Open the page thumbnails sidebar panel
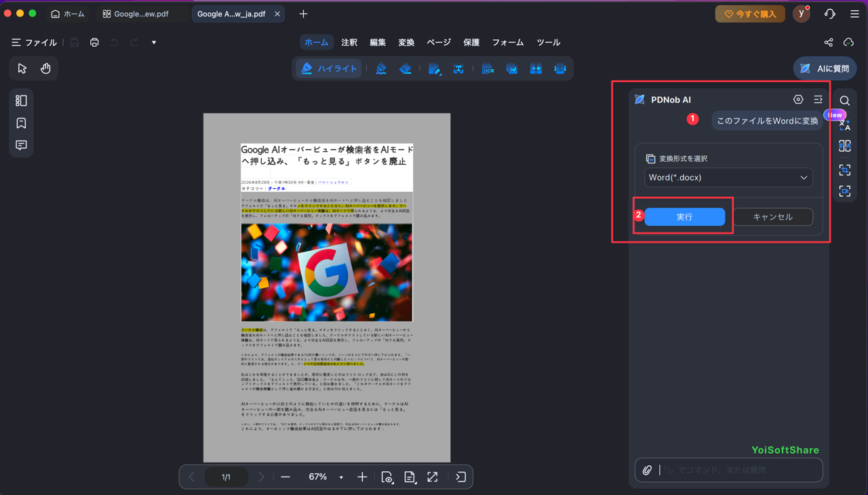Viewport: 868px width, 495px height. [x=21, y=100]
